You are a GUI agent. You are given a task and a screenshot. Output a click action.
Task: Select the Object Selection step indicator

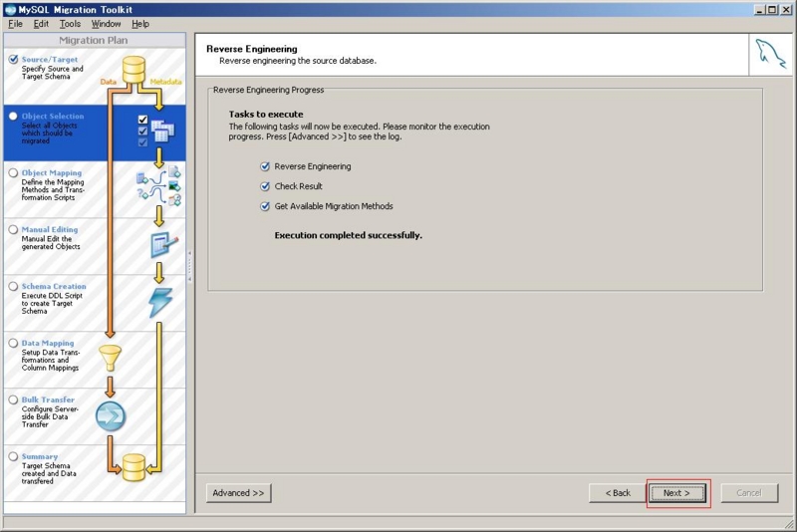[13, 117]
